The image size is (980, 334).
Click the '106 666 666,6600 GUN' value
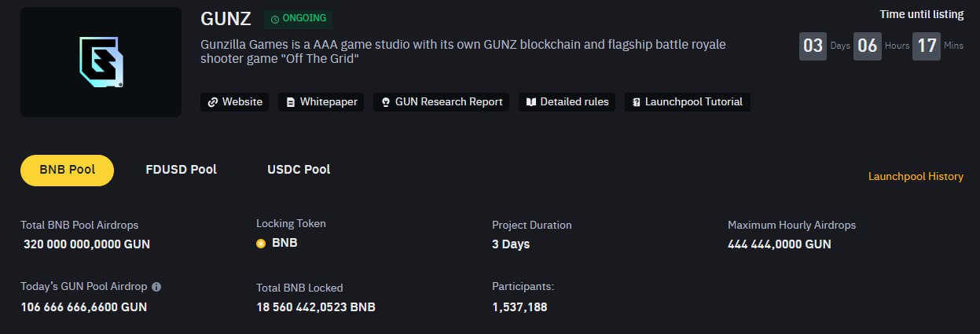pos(84,307)
